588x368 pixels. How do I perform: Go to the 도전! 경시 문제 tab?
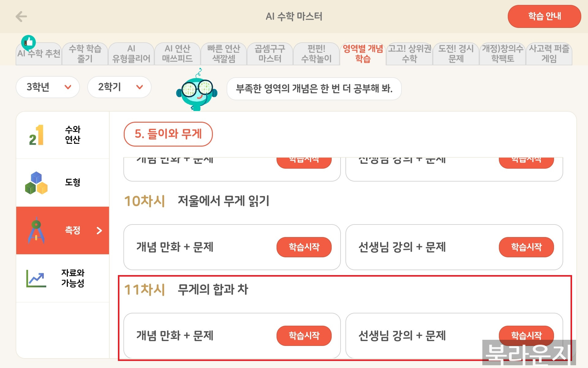point(456,54)
